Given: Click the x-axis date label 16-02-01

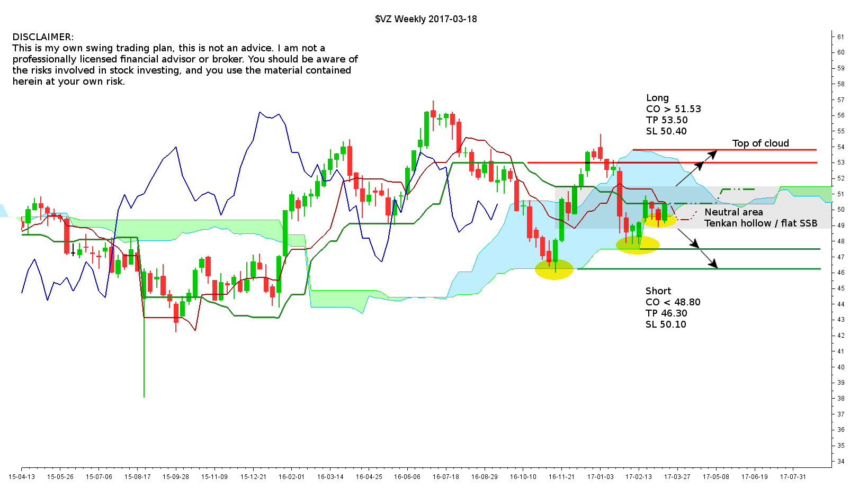Looking at the screenshot, I should 292,477.
